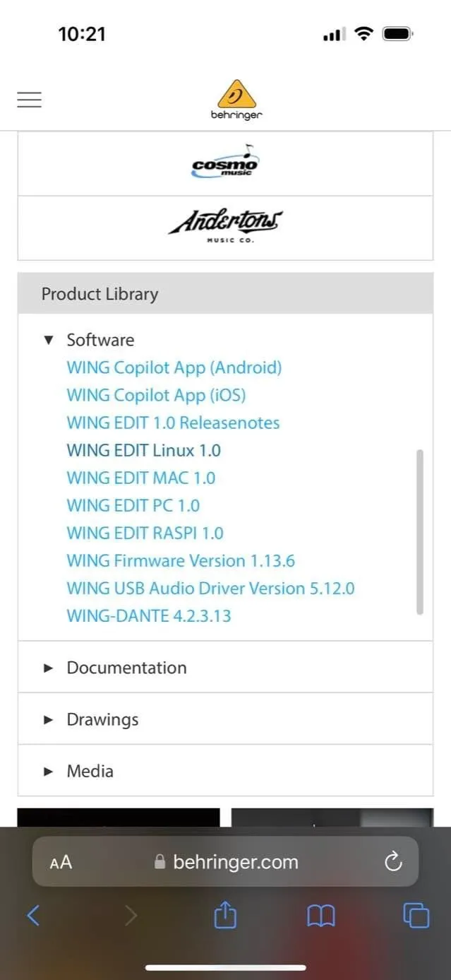
Task: Tap the Safari share icon
Action: coord(225,916)
